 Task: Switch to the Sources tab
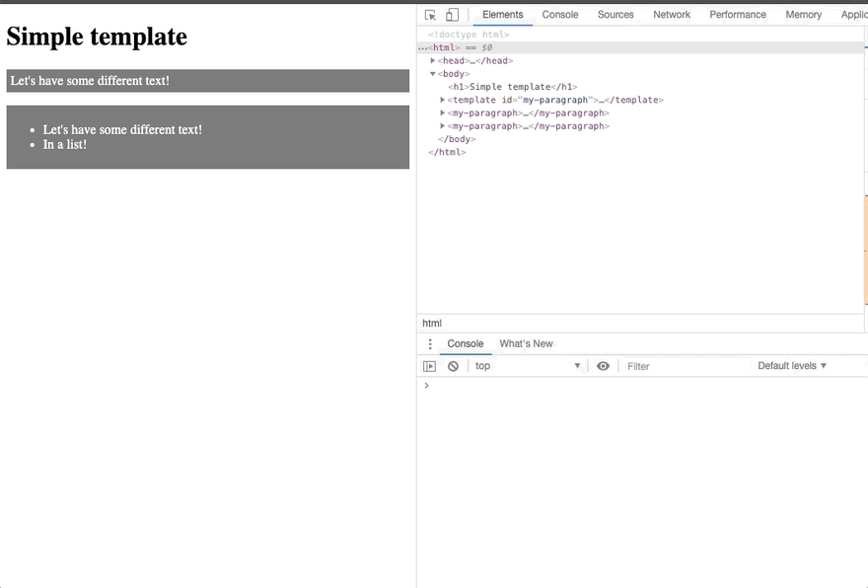[x=615, y=15]
